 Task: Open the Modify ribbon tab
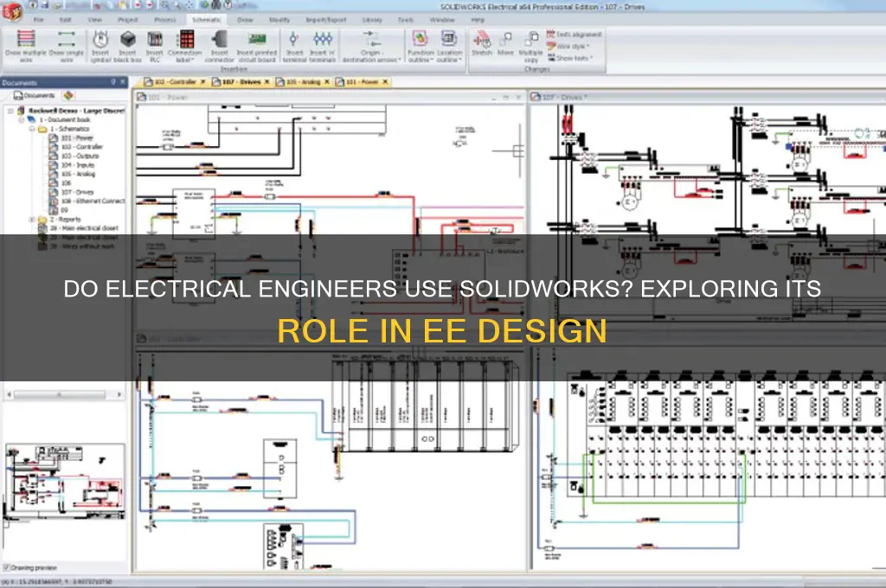[279, 20]
